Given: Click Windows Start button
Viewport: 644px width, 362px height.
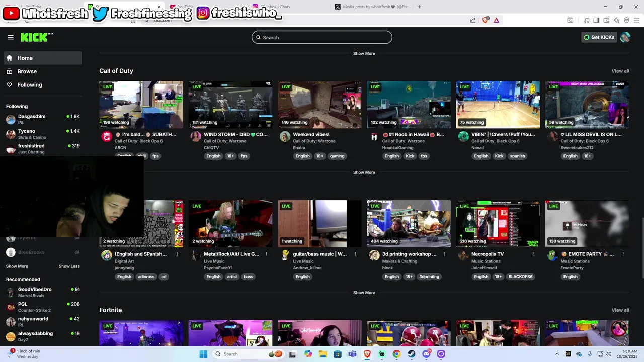Looking at the screenshot, I should point(203,354).
